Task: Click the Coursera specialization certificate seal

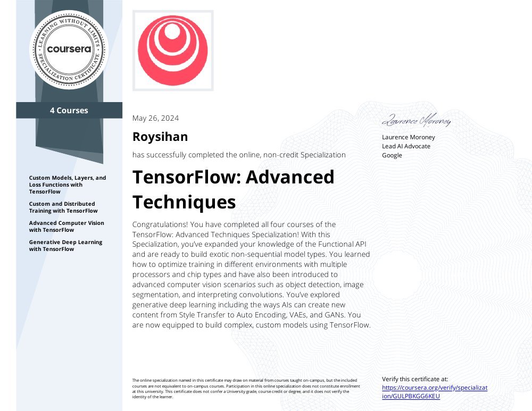Action: coord(69,49)
